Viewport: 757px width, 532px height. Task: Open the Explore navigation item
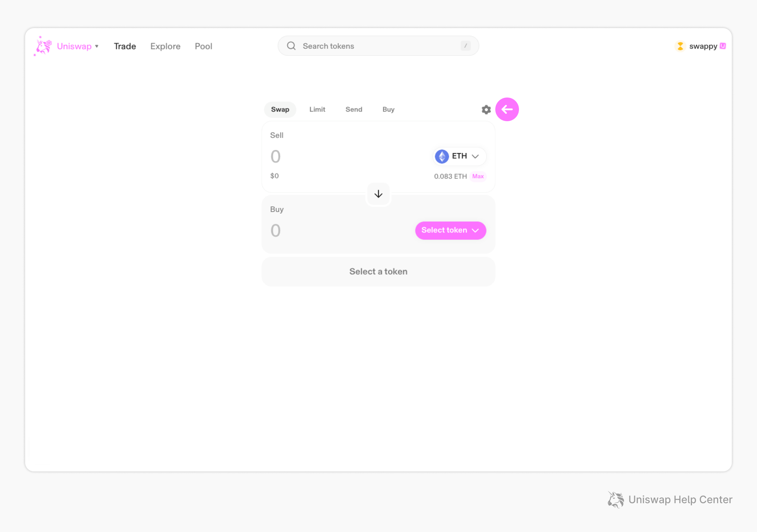click(165, 46)
